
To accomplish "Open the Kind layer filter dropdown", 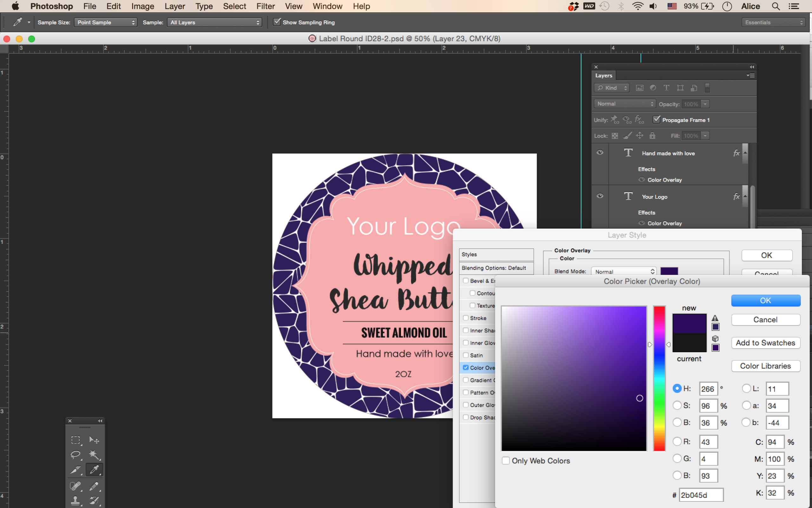I will click(x=612, y=88).
